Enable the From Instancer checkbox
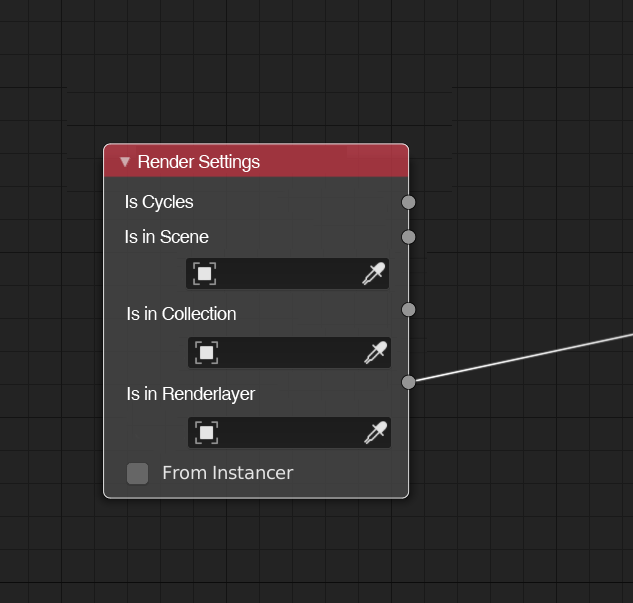 pyautogui.click(x=137, y=473)
